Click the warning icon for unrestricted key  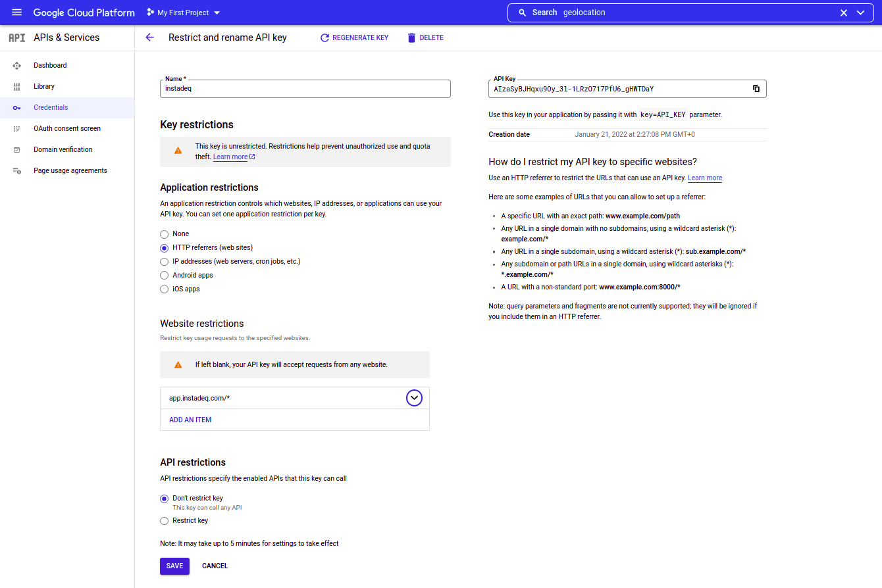point(178,151)
